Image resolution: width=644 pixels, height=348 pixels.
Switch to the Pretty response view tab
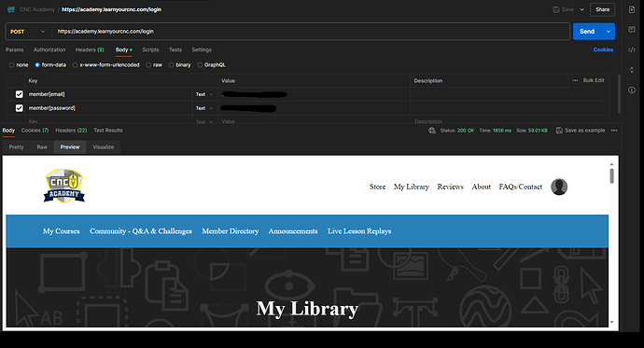pos(17,146)
